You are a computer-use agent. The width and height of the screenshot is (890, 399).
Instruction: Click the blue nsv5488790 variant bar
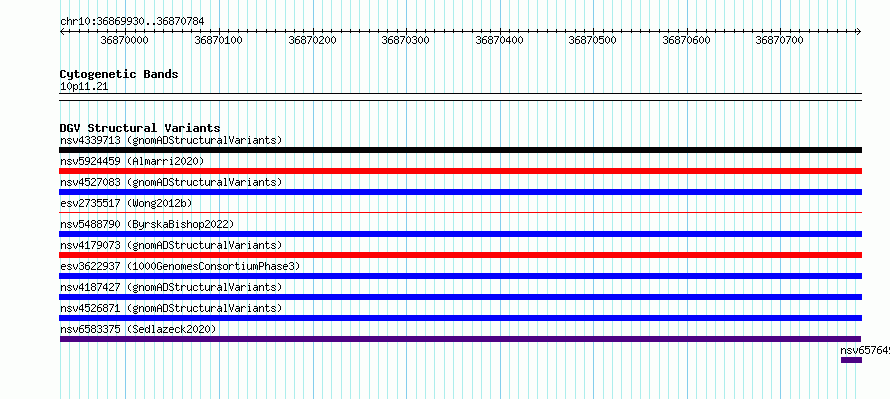point(460,234)
